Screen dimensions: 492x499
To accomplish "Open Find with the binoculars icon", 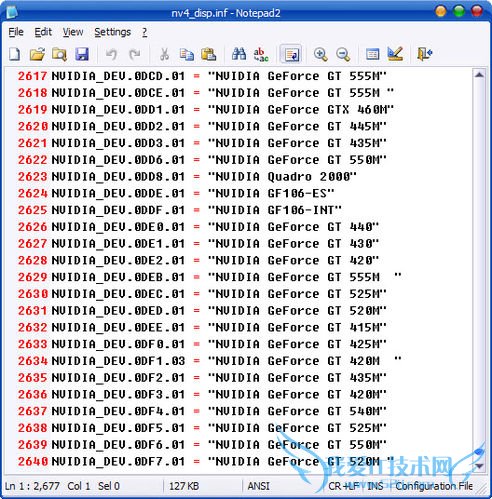I will 239,54.
